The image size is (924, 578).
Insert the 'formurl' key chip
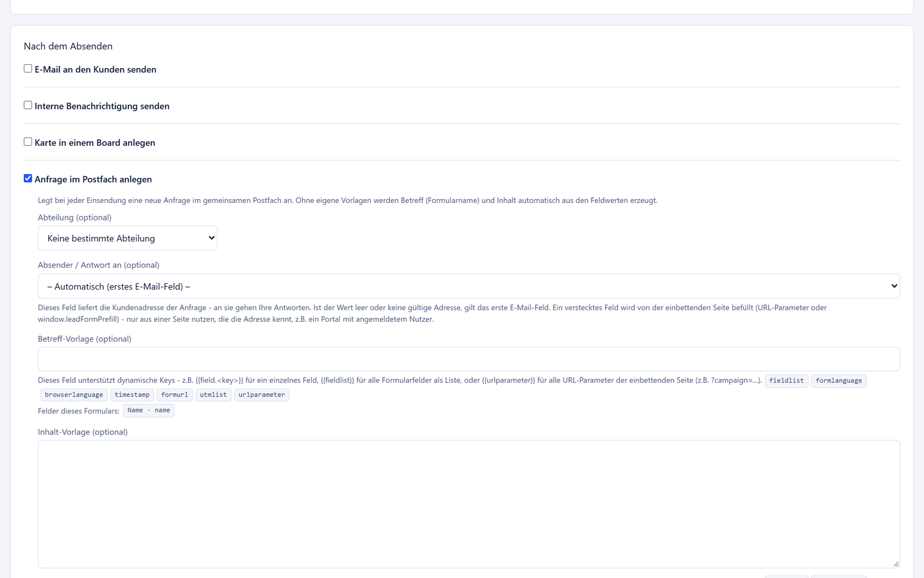point(175,395)
